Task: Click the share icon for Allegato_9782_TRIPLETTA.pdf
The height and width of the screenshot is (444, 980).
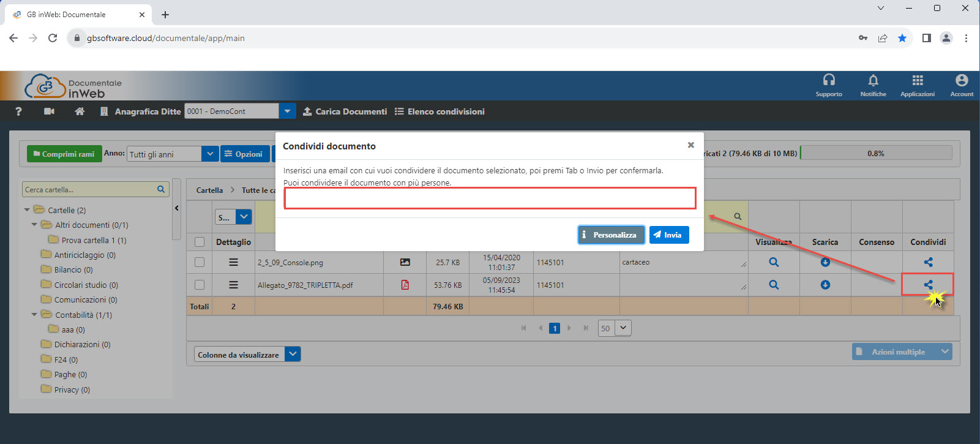Action: pos(928,285)
